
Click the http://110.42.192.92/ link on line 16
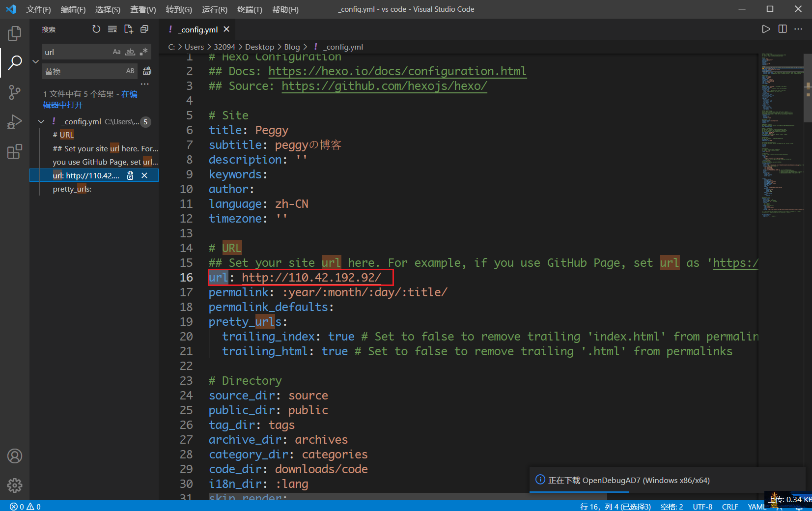point(311,278)
